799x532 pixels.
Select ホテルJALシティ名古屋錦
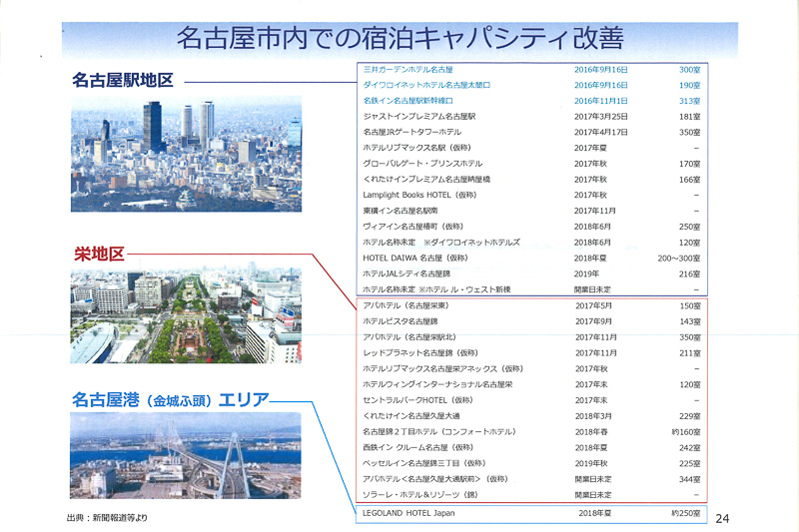click(x=406, y=273)
